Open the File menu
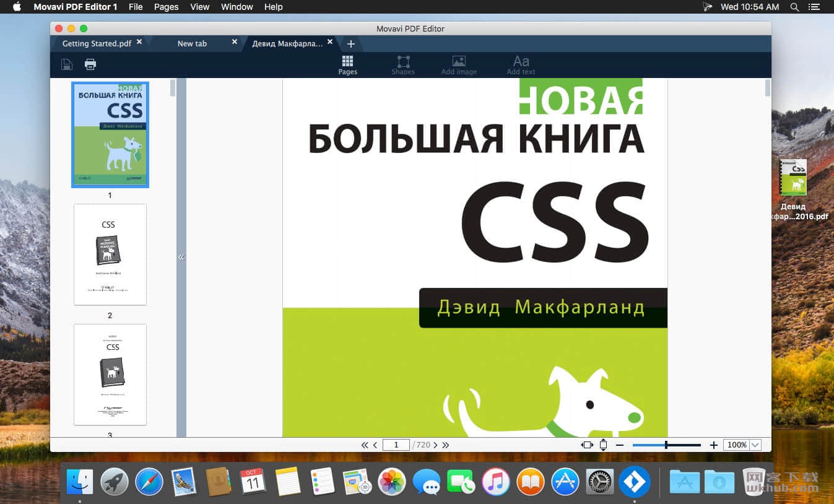834x504 pixels. click(136, 7)
